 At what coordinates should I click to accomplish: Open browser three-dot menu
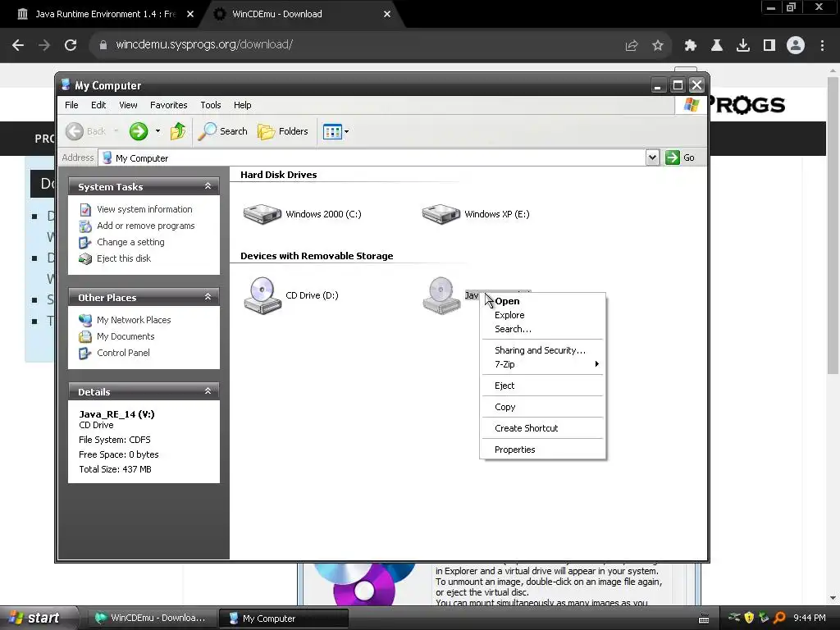coord(822,46)
